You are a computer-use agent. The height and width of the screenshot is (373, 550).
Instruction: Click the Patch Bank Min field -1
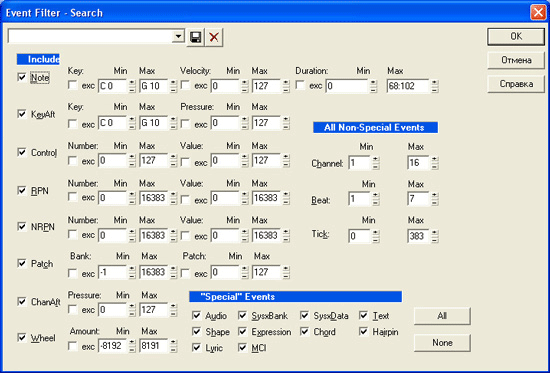coord(113,272)
